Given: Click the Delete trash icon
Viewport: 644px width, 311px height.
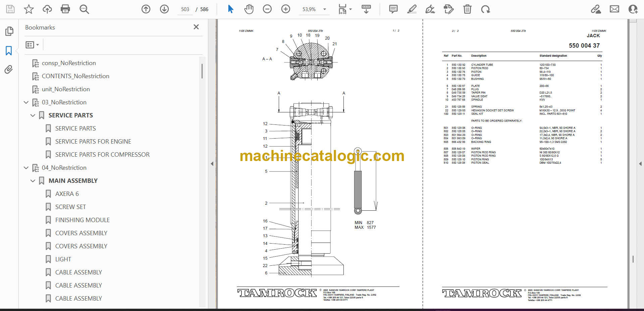Looking at the screenshot, I should (467, 9).
